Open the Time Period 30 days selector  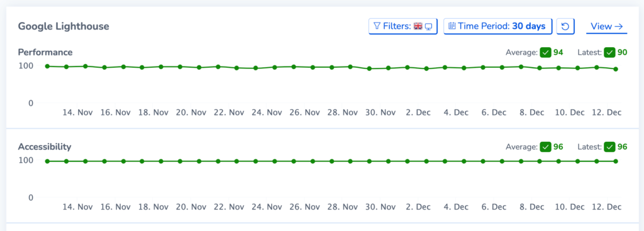[498, 26]
